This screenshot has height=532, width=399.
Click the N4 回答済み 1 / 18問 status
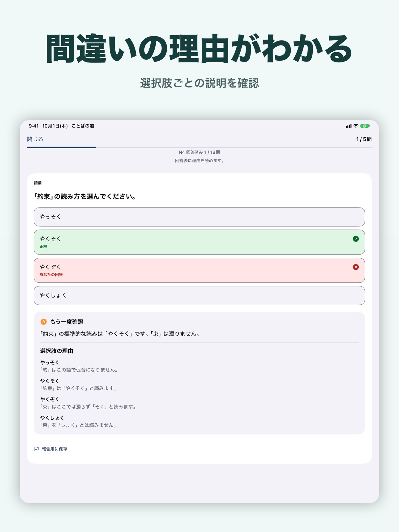coord(199,152)
